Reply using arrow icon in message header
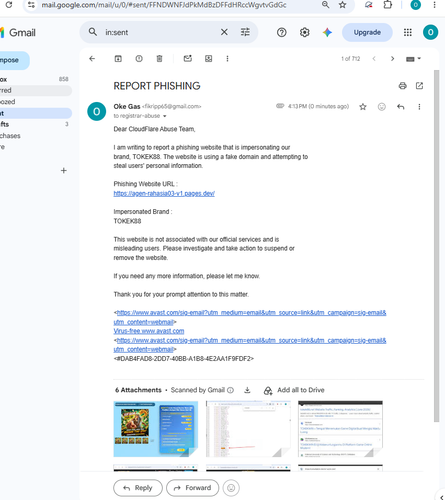This screenshot has width=445, height=500. pyautogui.click(x=401, y=107)
